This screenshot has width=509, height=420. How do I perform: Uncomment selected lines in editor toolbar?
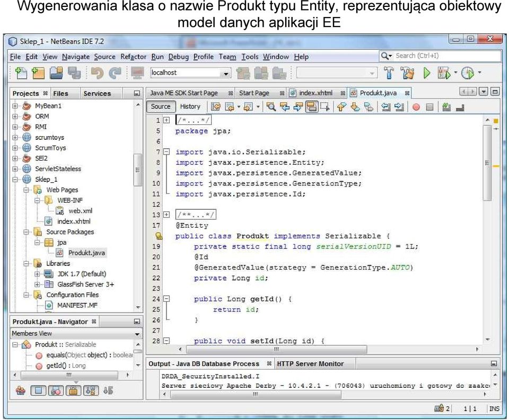[460, 107]
